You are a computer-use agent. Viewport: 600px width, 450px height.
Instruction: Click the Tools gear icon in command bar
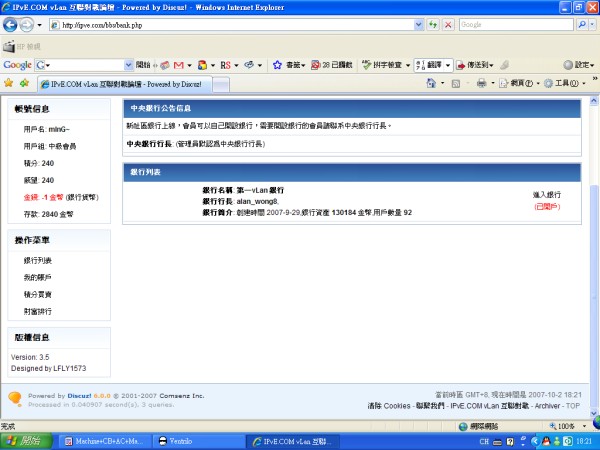[548, 83]
